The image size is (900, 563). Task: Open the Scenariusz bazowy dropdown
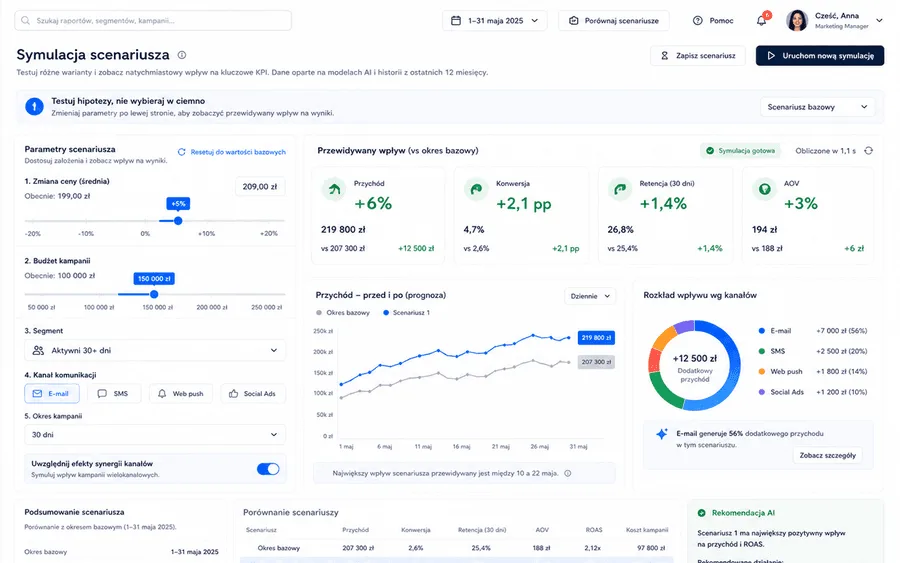(x=817, y=107)
